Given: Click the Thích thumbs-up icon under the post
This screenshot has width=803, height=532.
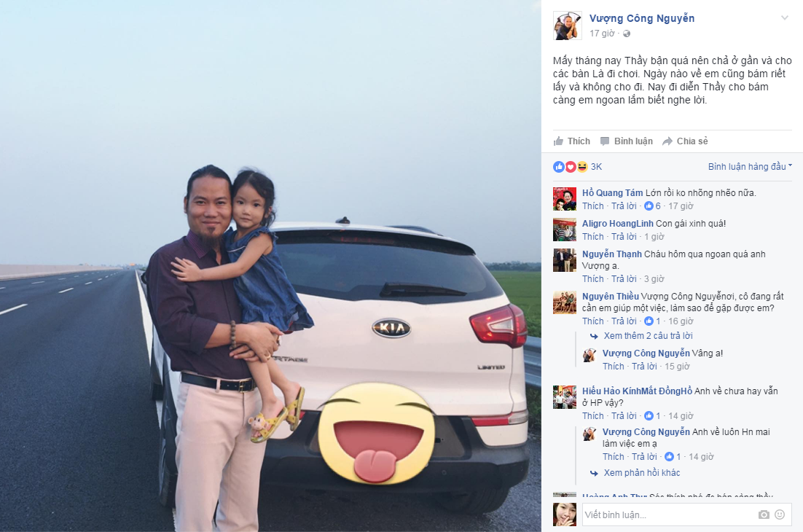Looking at the screenshot, I should click(558, 141).
